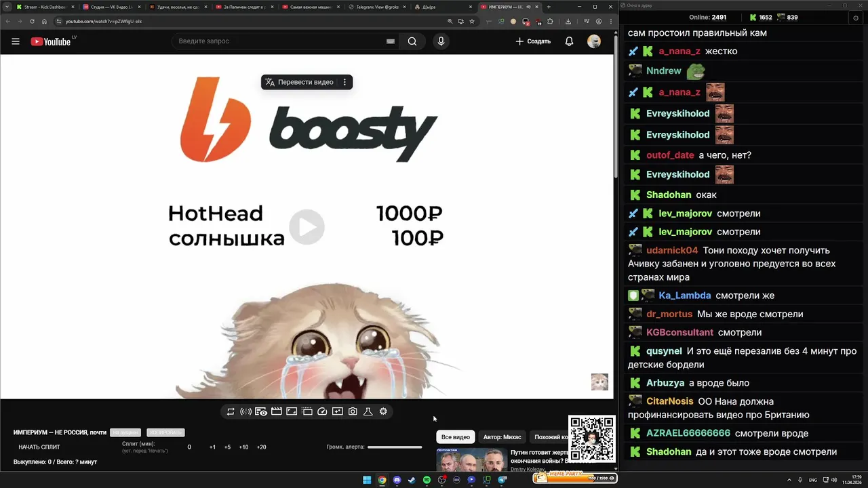Open Chrome downloads icon
The height and width of the screenshot is (488, 868).
[568, 21]
